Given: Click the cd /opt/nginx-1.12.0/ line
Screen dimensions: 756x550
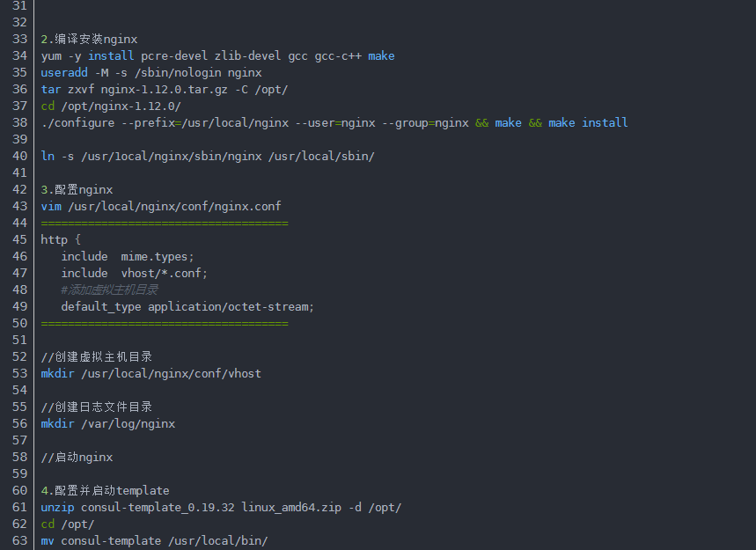Looking at the screenshot, I should point(111,106).
